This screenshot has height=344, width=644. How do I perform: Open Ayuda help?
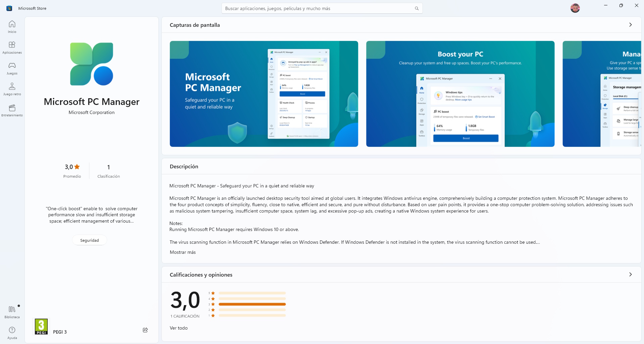click(12, 333)
